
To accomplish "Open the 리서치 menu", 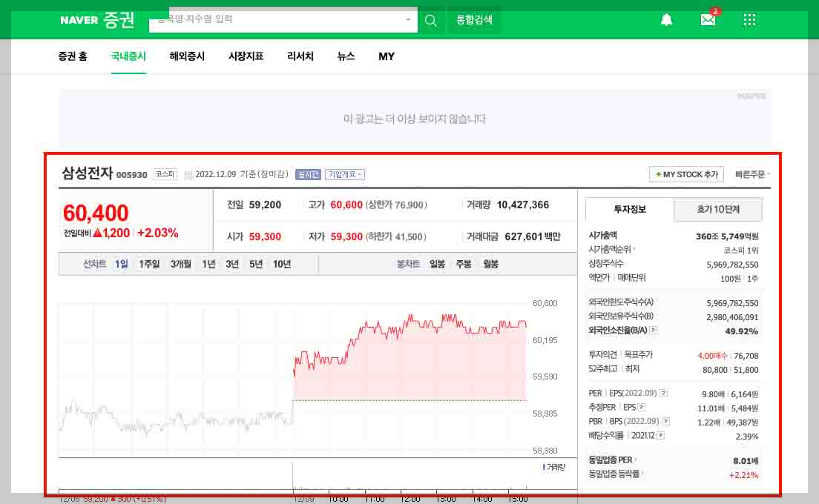I will pyautogui.click(x=300, y=56).
